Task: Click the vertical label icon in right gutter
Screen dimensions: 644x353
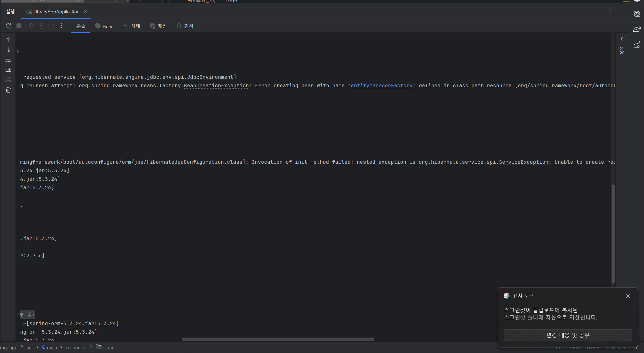Action: pyautogui.click(x=622, y=50)
